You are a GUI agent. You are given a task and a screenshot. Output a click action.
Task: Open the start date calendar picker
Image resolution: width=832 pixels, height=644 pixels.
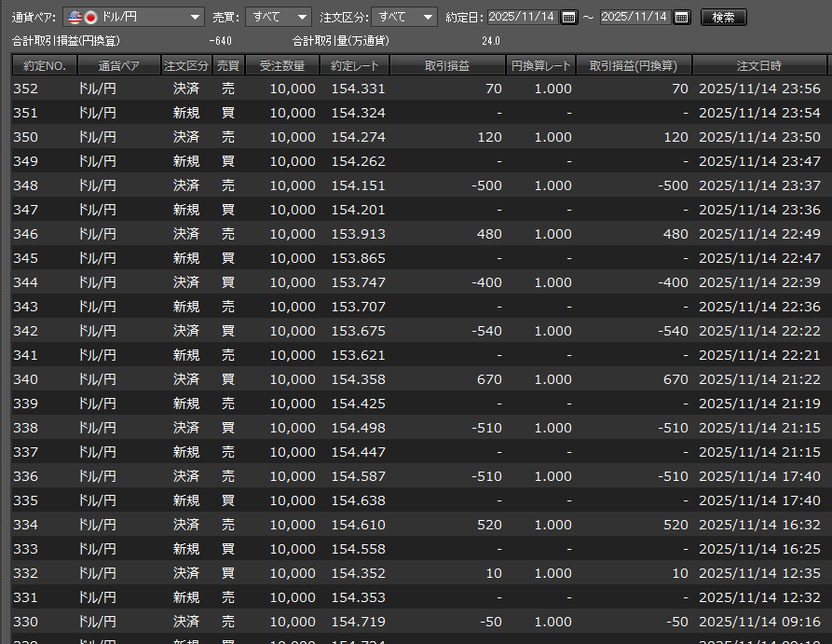click(x=568, y=18)
